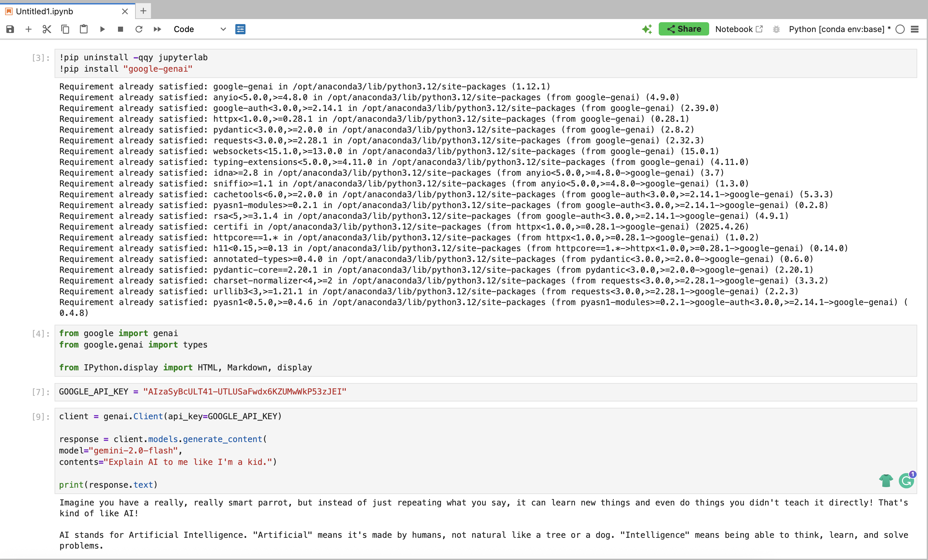
Task: Click the output line mentioning urllib3 requirement
Action: [428, 291]
